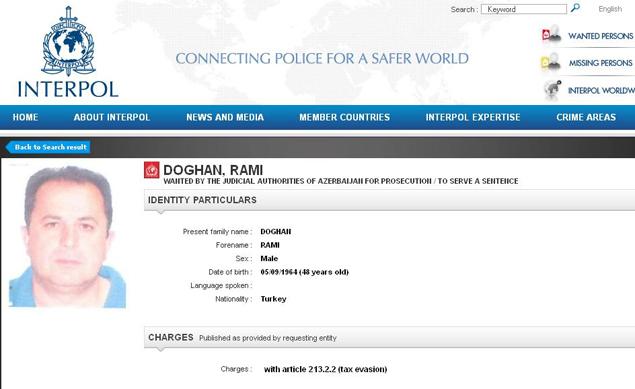Open the Wanted Persons red icon
The image size is (635, 389).
(x=551, y=34)
